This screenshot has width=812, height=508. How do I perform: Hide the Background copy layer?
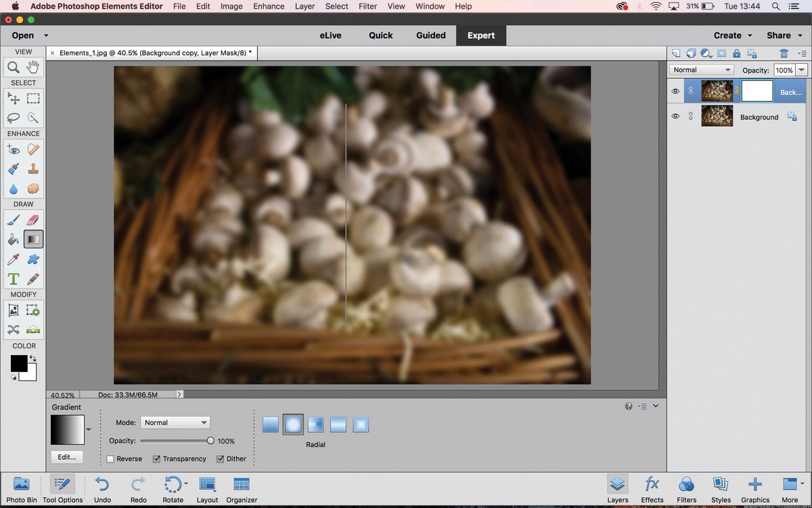(x=675, y=91)
